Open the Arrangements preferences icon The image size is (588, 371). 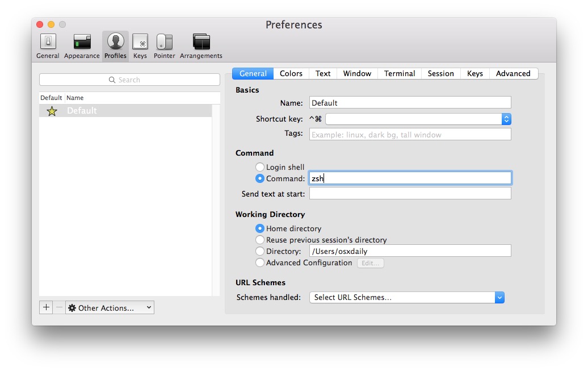[x=200, y=43]
